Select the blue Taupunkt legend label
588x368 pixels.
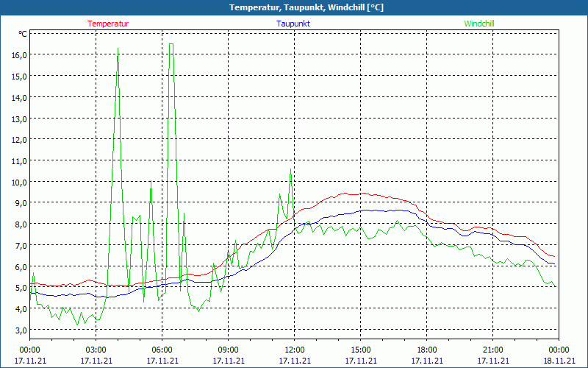293,24
